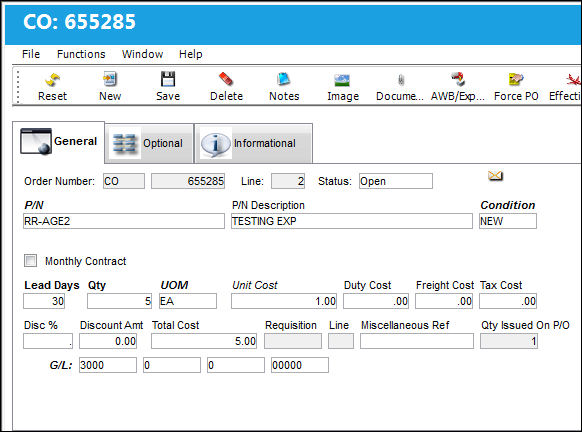The width and height of the screenshot is (582, 432).
Task: Switch to the General tab
Action: tap(59, 142)
